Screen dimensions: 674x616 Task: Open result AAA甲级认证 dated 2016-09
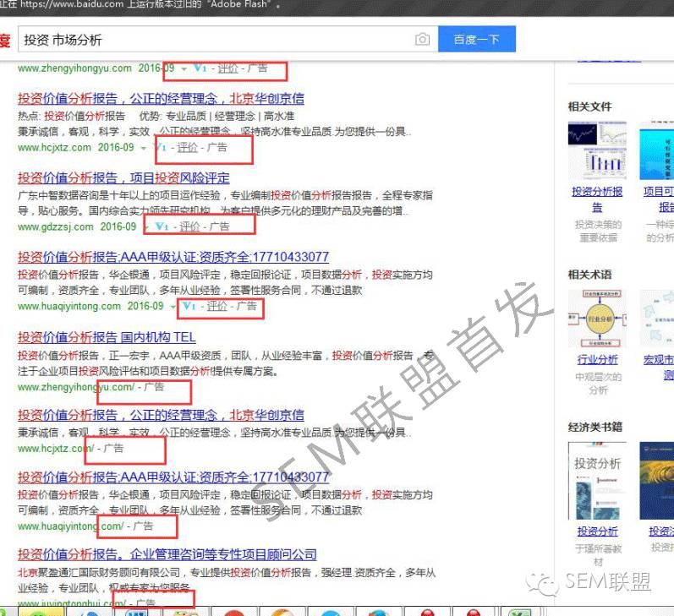pyautogui.click(x=173, y=257)
